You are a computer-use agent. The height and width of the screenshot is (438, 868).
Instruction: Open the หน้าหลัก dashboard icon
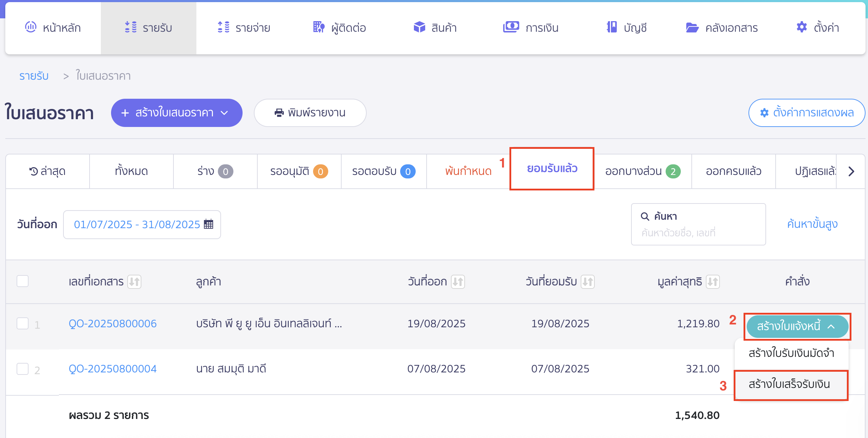[x=31, y=27]
